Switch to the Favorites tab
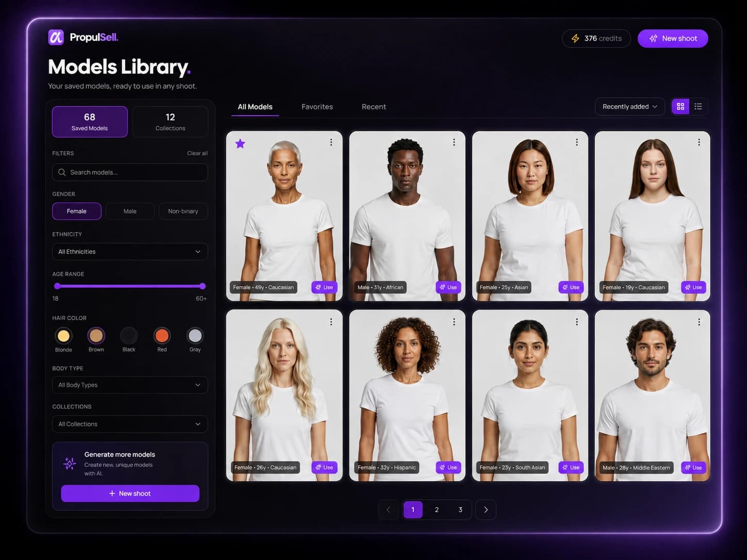The height and width of the screenshot is (560, 747). pos(317,107)
